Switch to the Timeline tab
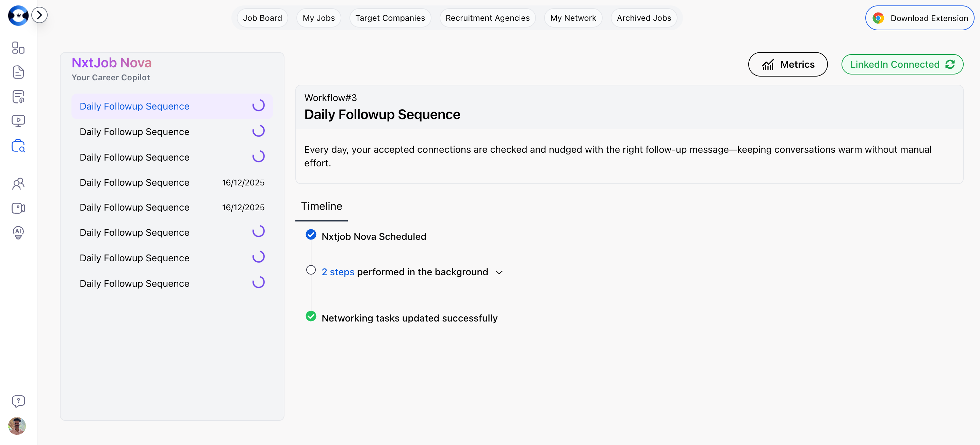Image resolution: width=980 pixels, height=445 pixels. [321, 206]
